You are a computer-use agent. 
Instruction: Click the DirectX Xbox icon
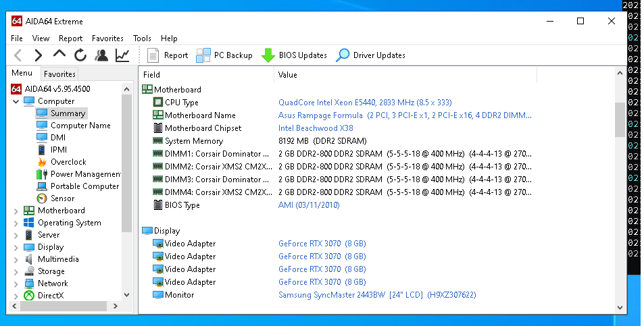pos(29,295)
